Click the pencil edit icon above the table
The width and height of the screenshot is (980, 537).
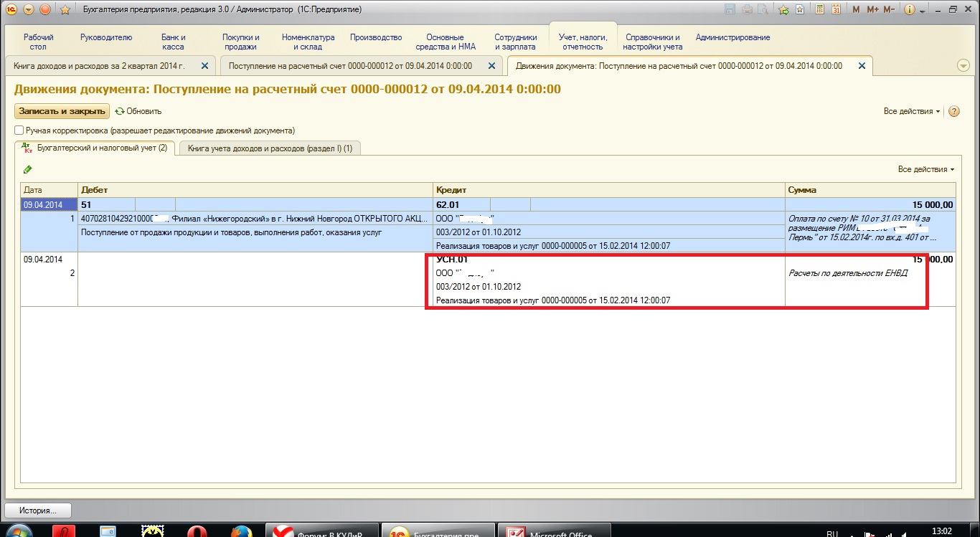[x=28, y=169]
